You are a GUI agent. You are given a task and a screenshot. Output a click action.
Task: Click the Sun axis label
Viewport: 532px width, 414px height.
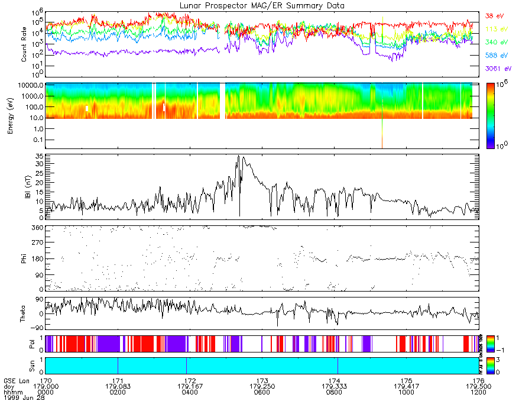(32, 366)
